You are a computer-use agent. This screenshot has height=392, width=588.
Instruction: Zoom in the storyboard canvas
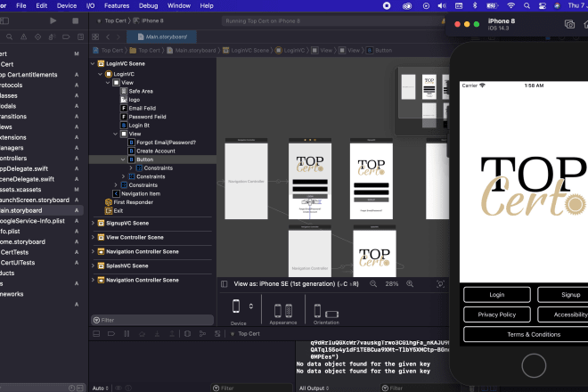(x=410, y=284)
